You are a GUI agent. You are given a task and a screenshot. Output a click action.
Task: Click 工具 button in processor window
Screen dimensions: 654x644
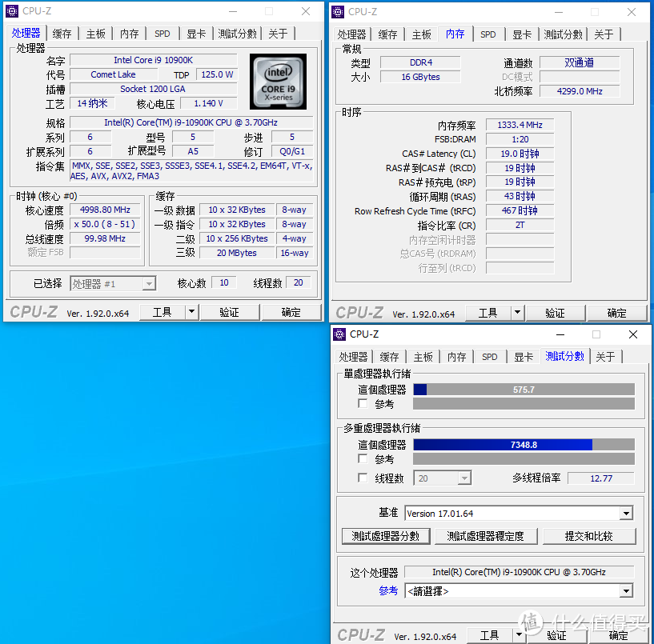[x=162, y=312]
